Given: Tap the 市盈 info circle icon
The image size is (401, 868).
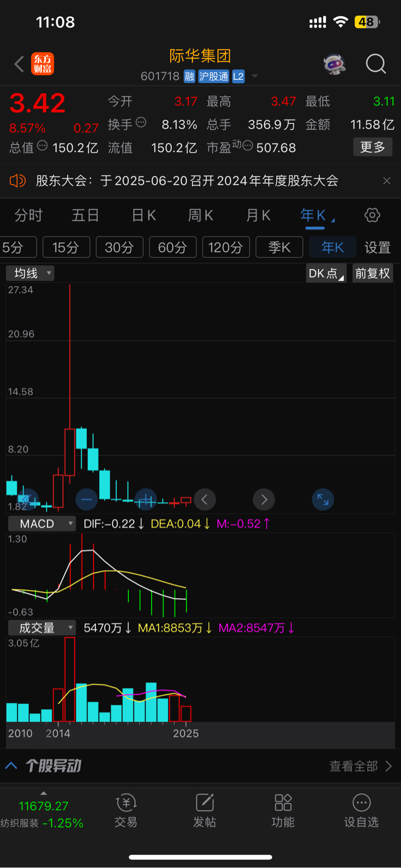Looking at the screenshot, I should click(247, 146).
